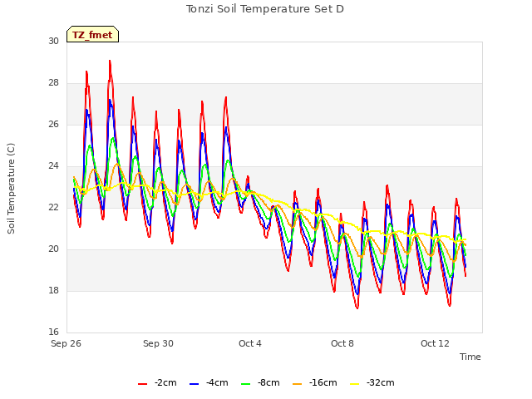Click the blue -4cm legend swatch
Viewport: 532px width, 399px height.
194,384
